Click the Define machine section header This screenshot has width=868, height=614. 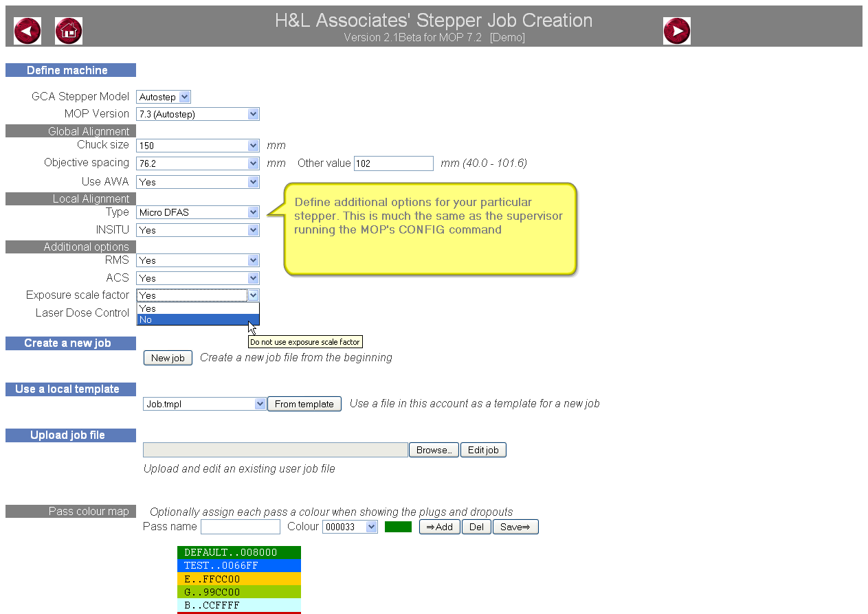click(71, 70)
